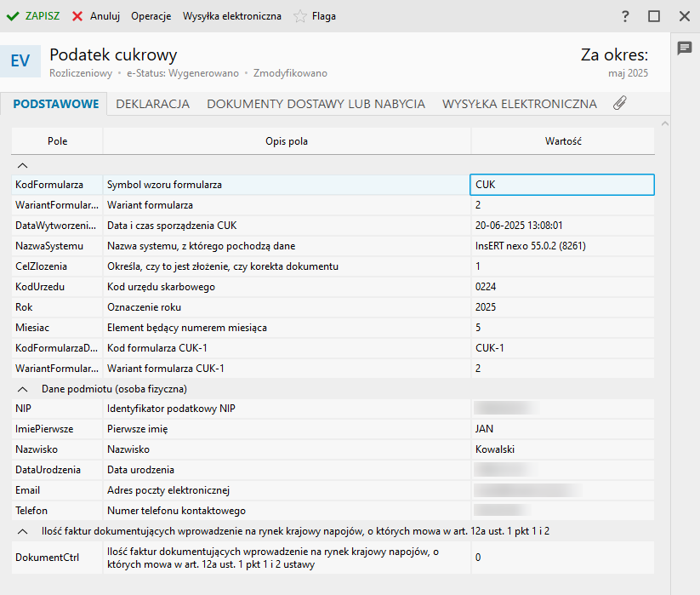Select the Email field name cell
Screen dimensions: 700x595
point(57,490)
